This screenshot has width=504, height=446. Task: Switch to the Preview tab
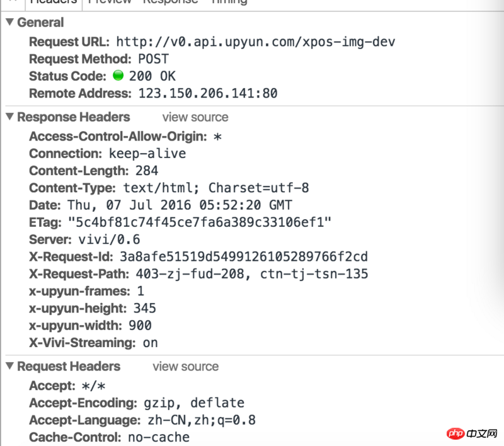pos(110,2)
